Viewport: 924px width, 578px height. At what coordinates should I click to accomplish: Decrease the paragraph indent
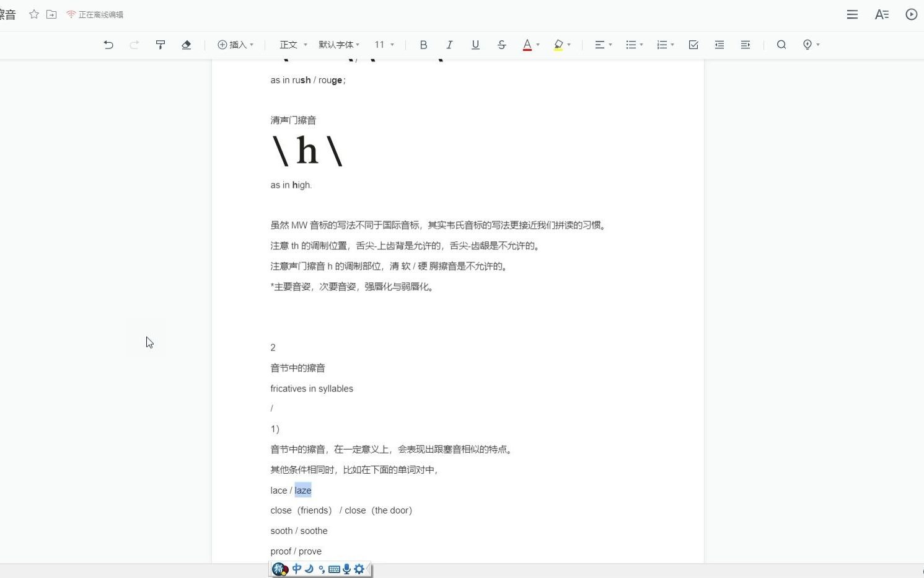[719, 45]
